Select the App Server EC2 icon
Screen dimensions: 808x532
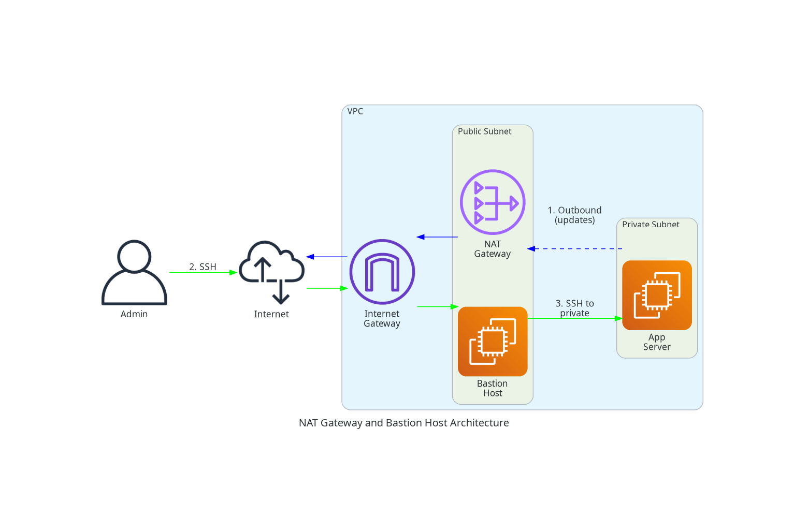point(657,295)
